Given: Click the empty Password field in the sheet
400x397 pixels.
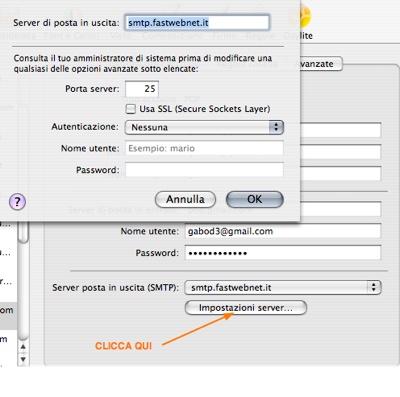Looking at the screenshot, I should coord(204,170).
